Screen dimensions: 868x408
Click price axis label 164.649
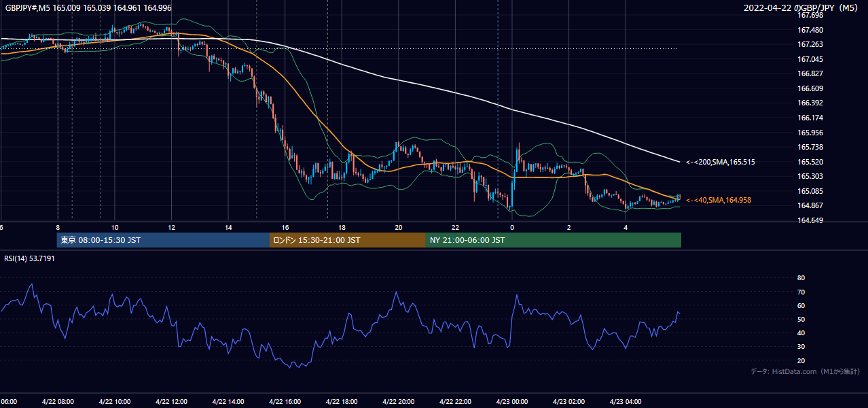810,220
